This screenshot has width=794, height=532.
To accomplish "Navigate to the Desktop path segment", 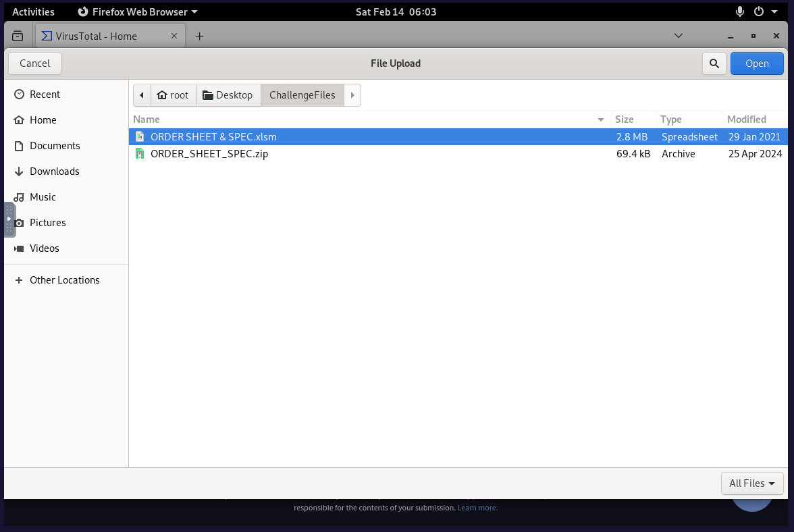I will click(228, 95).
